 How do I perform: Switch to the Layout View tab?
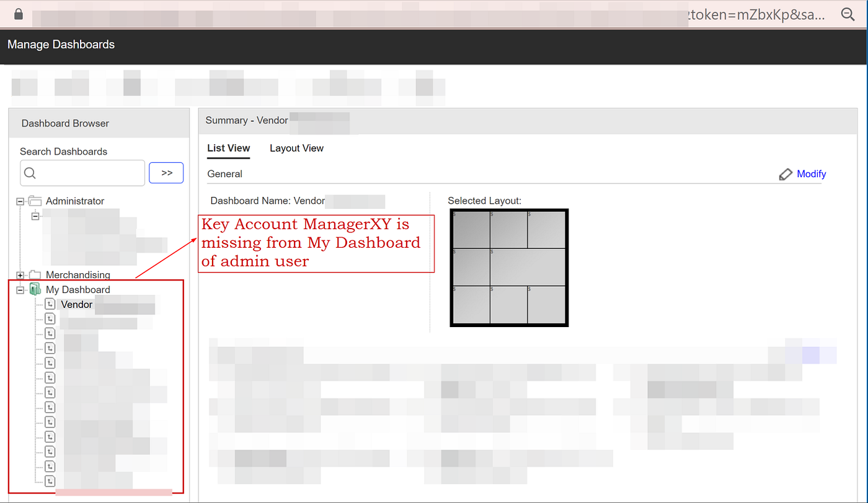(x=296, y=148)
